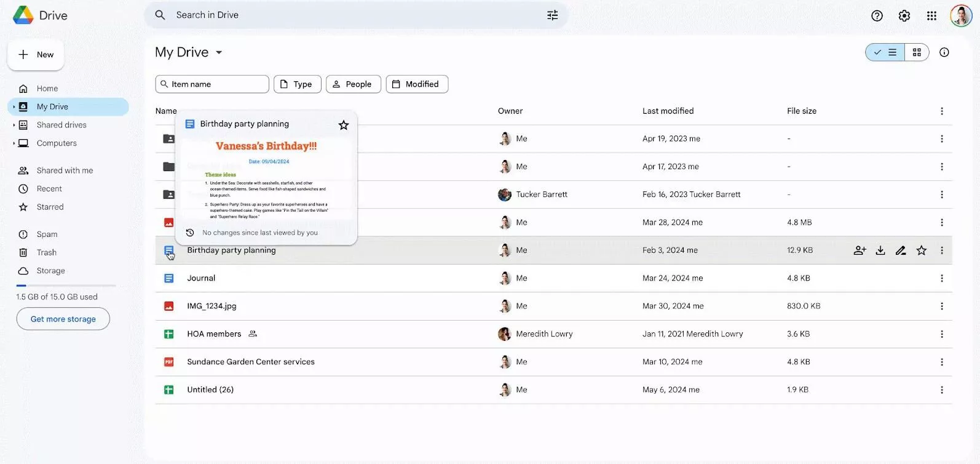Open Storage in the sidebar
Viewport: 980px width, 464px height.
pos(50,271)
